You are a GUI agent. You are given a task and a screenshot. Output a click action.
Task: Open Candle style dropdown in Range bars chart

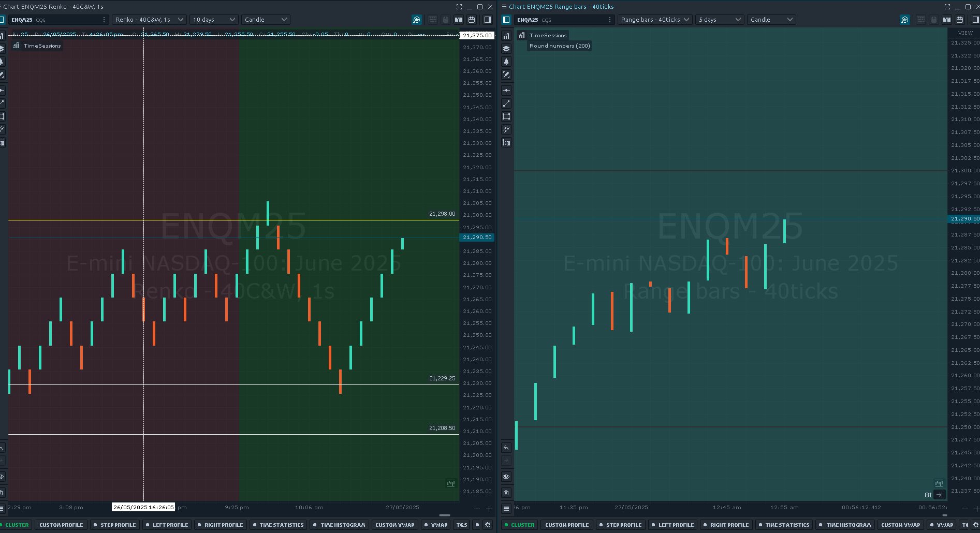tap(771, 20)
